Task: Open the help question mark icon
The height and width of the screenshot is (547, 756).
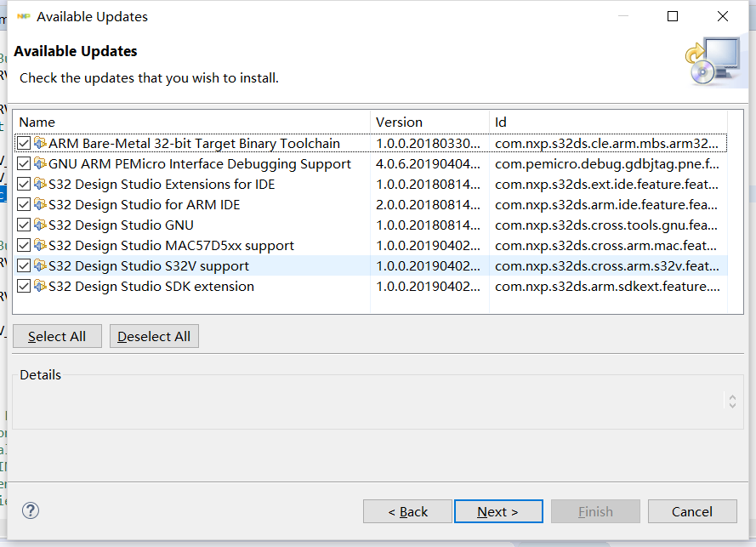Action: tap(31, 510)
